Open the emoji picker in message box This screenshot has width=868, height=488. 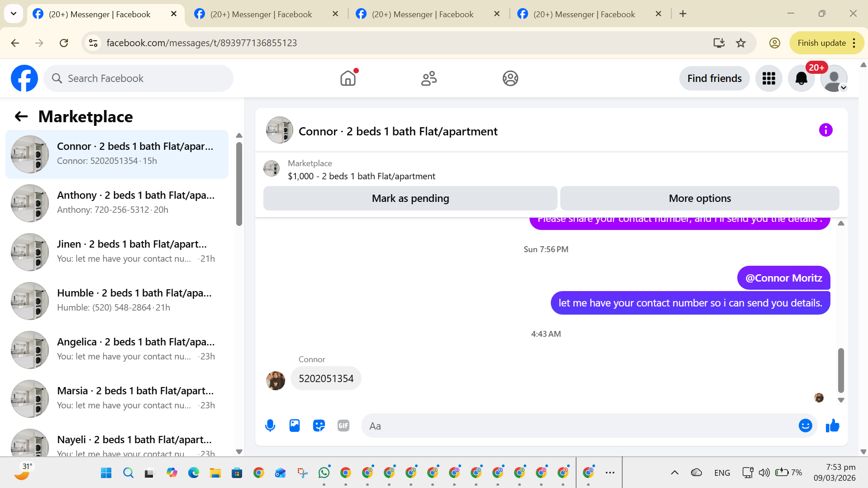tap(805, 426)
